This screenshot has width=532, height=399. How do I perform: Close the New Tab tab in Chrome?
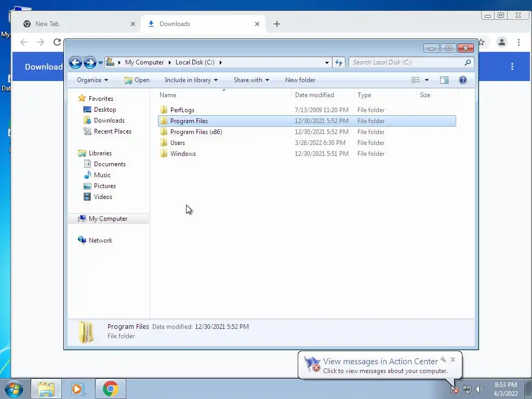tap(132, 24)
